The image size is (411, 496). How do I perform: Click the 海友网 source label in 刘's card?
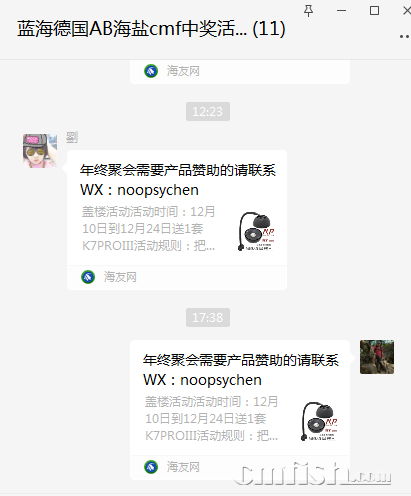click(120, 277)
